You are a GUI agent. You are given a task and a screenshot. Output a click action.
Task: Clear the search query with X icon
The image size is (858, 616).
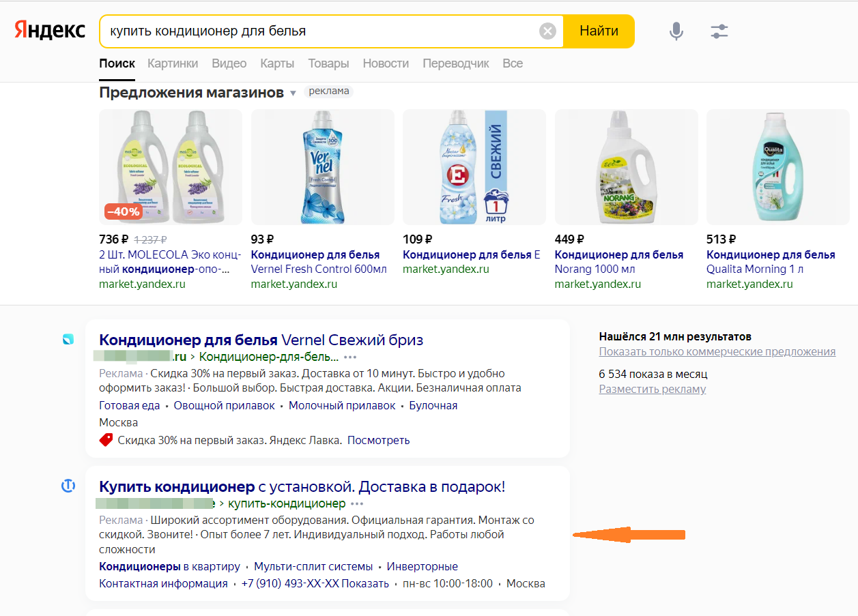click(547, 31)
